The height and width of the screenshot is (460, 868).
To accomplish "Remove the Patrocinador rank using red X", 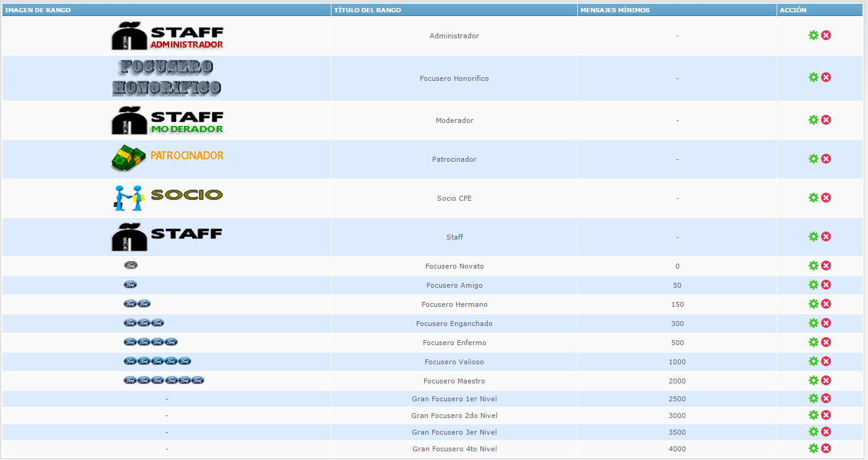I will pos(826,159).
